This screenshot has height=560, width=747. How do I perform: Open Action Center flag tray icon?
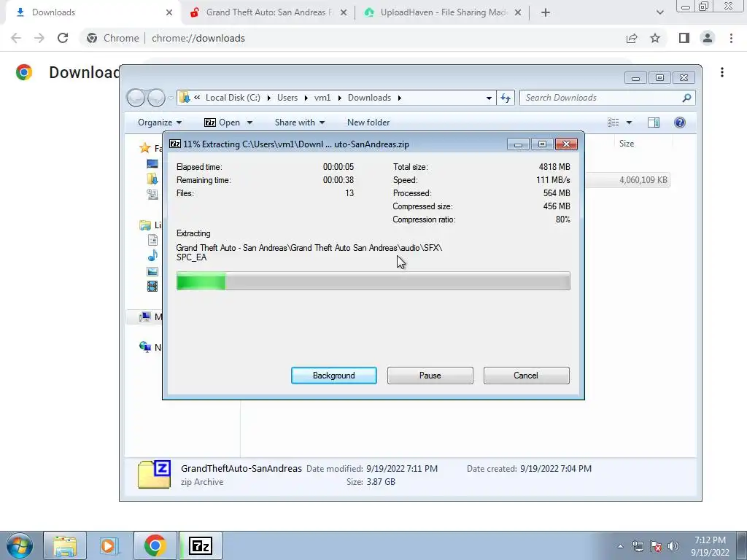coord(656,546)
